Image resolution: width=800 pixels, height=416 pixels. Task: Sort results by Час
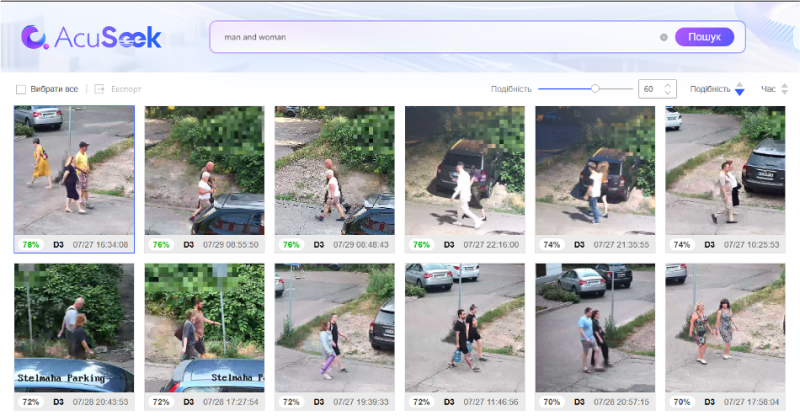click(767, 89)
